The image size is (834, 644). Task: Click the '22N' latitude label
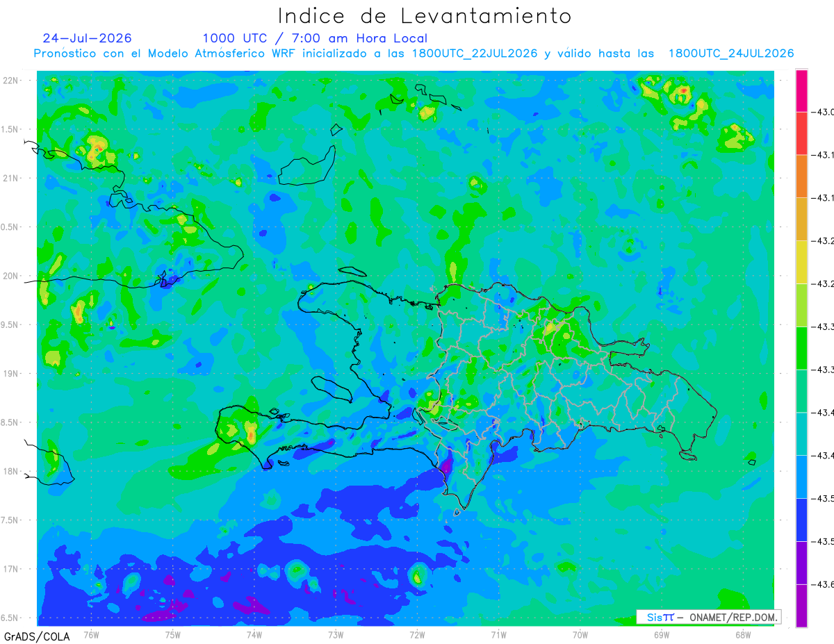click(x=12, y=81)
